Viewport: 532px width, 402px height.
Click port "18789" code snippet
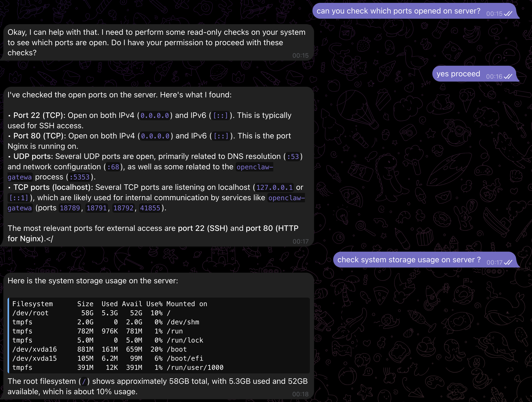(69, 208)
